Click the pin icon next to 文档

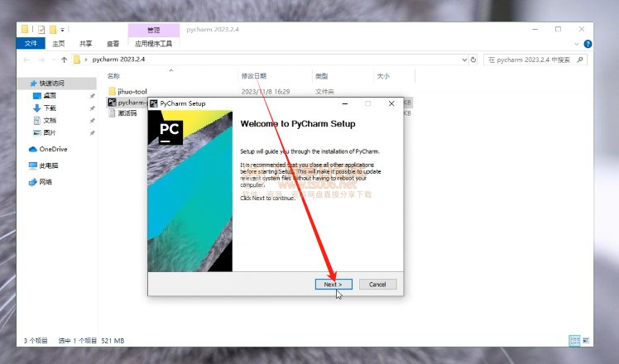[92, 121]
